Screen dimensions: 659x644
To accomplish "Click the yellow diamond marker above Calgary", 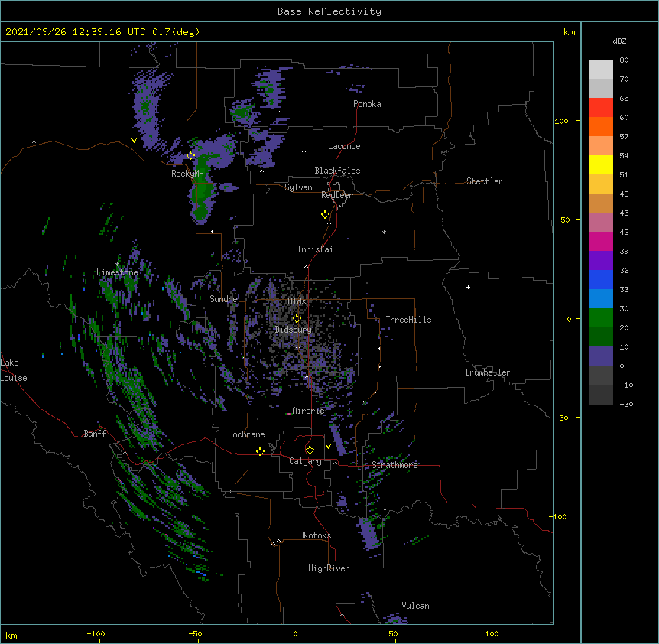I will [x=310, y=450].
